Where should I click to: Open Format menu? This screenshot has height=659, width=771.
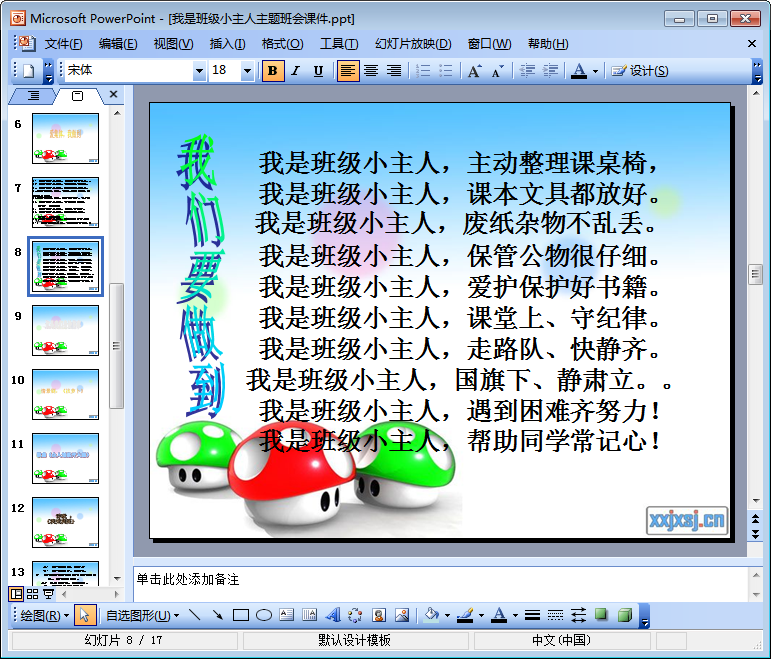pos(283,44)
